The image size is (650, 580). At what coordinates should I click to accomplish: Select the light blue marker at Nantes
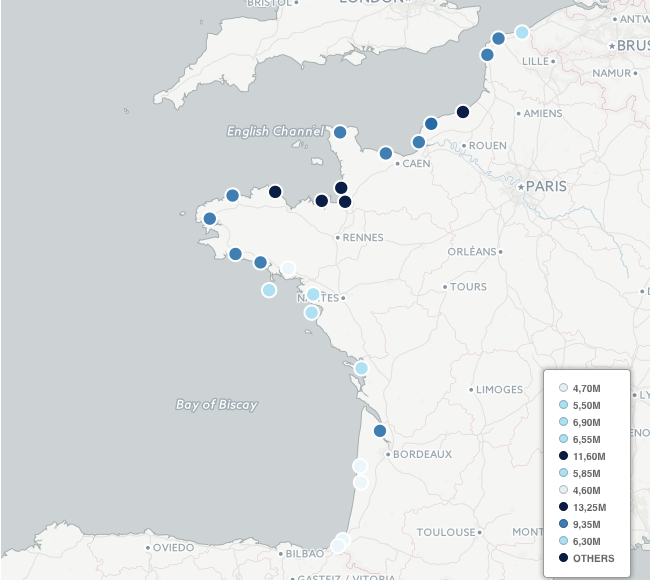(x=313, y=294)
